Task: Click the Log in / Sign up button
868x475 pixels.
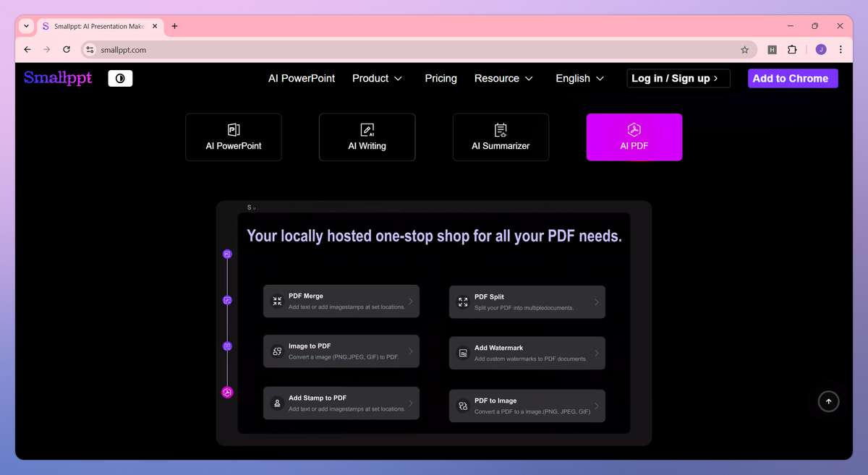Action: pyautogui.click(x=678, y=78)
